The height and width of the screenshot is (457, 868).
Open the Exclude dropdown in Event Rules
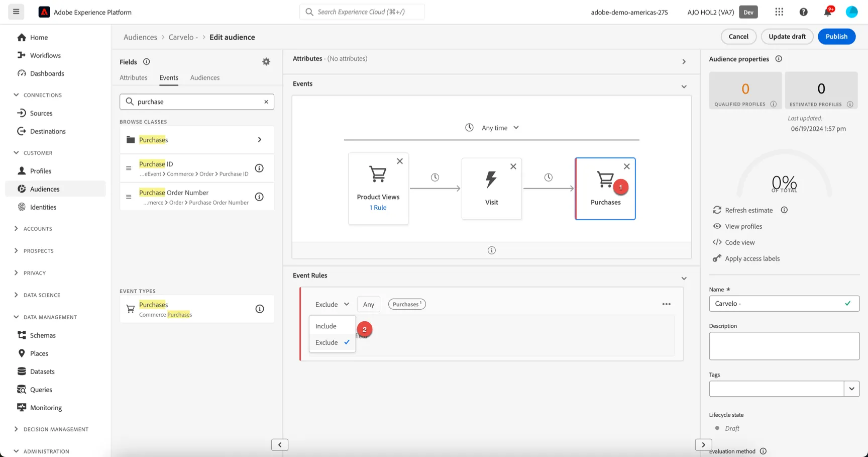click(332, 304)
